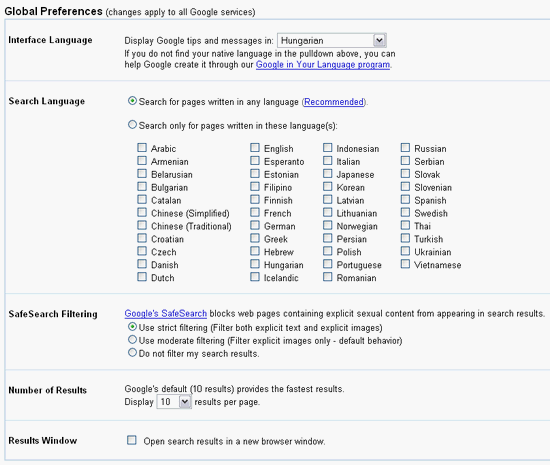Check the Slovenian language box
The height and width of the screenshot is (465, 550).
point(405,187)
